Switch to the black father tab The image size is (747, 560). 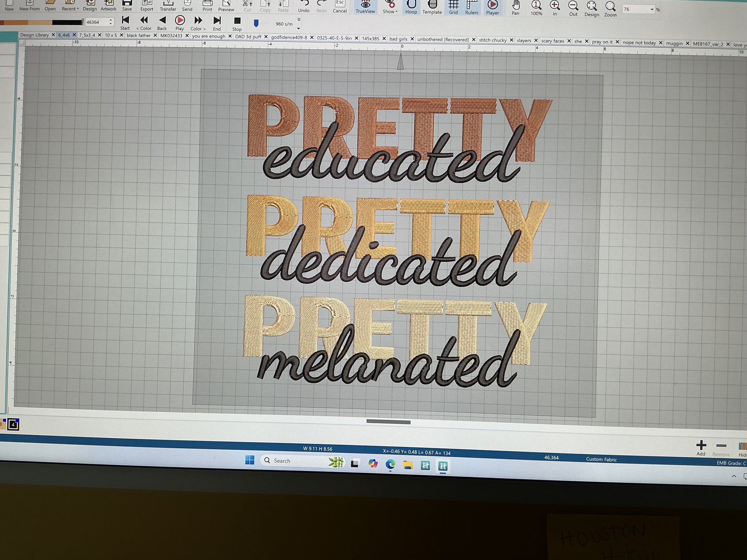[138, 36]
